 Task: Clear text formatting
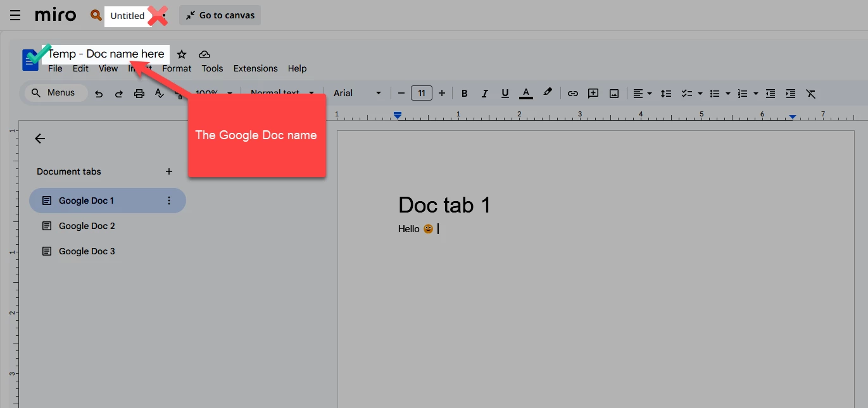[811, 94]
